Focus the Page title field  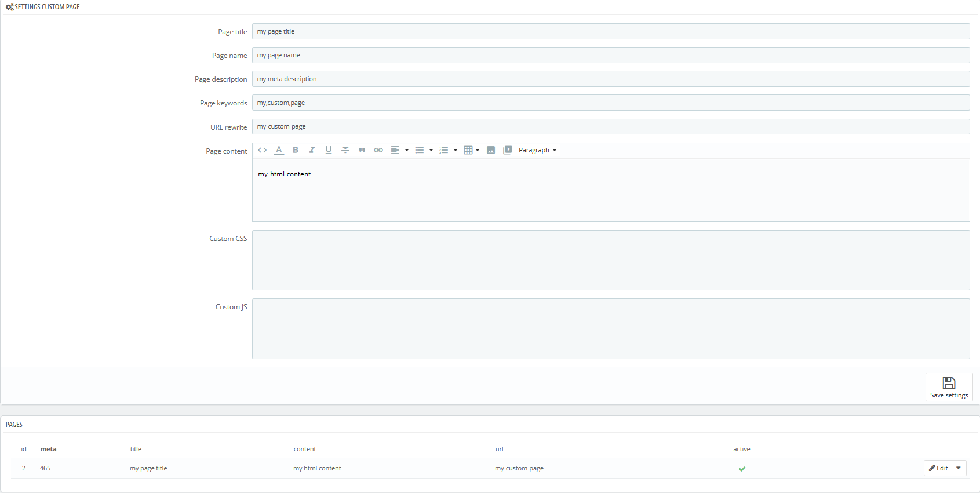(611, 31)
